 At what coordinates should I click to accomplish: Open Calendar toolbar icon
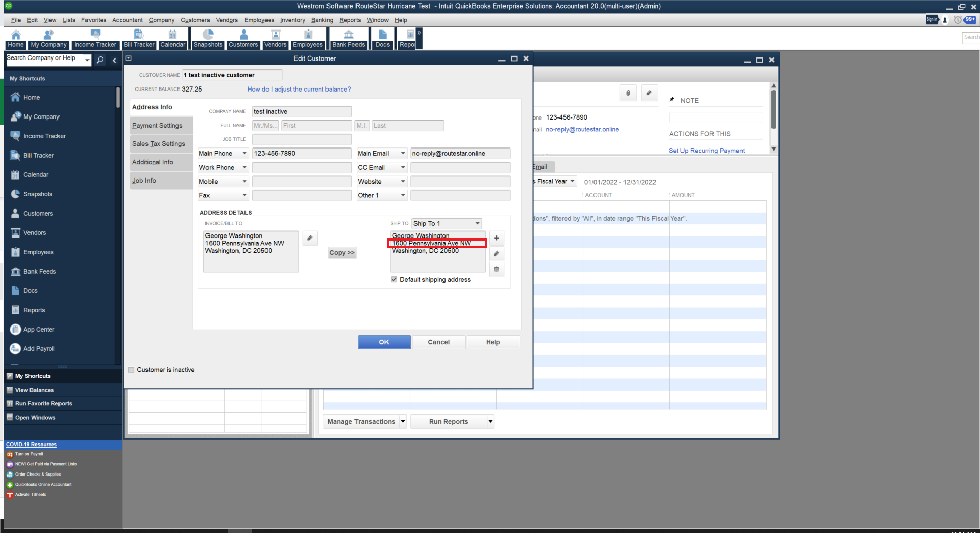pos(173,39)
